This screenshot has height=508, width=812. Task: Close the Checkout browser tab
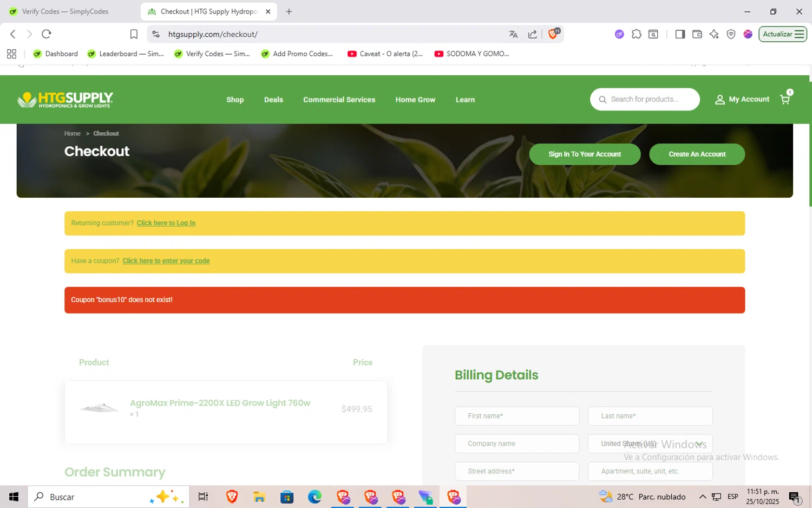tap(268, 11)
